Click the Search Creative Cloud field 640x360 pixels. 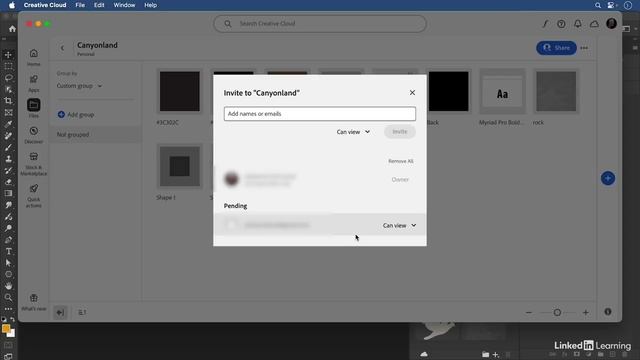tap(320, 24)
